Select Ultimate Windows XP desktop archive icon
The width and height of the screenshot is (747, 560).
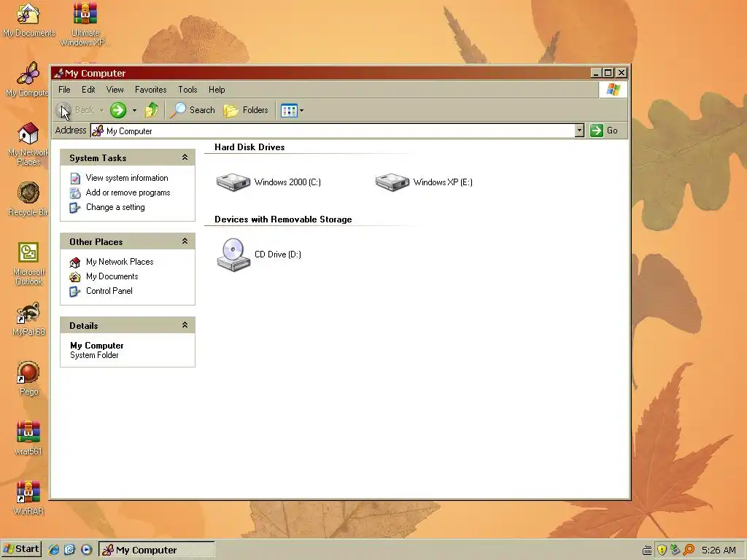(x=85, y=24)
